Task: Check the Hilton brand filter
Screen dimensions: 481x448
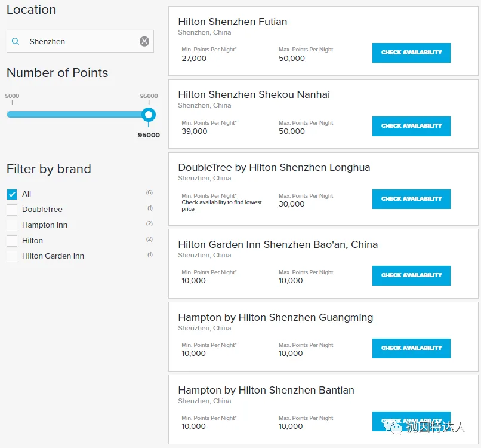Action: [12, 241]
